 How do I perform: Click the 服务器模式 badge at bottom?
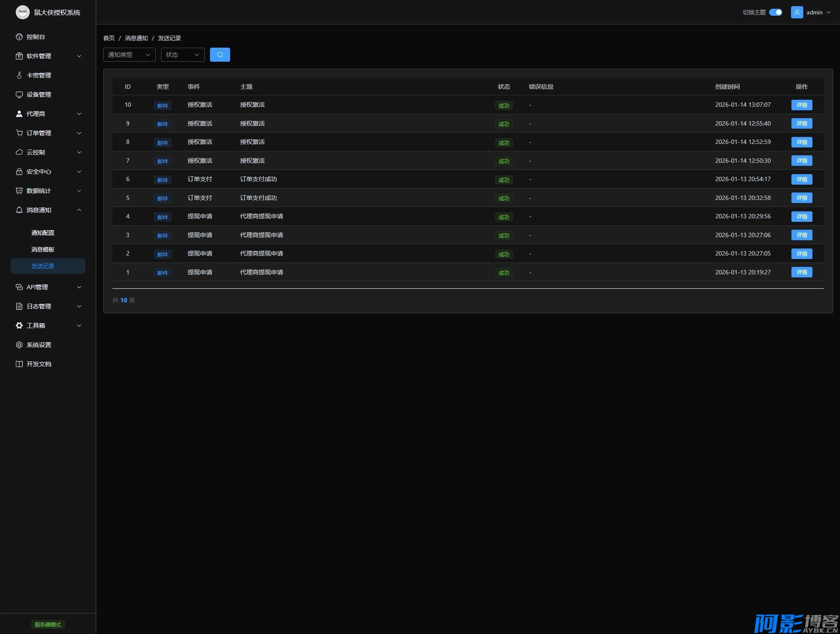tap(48, 624)
